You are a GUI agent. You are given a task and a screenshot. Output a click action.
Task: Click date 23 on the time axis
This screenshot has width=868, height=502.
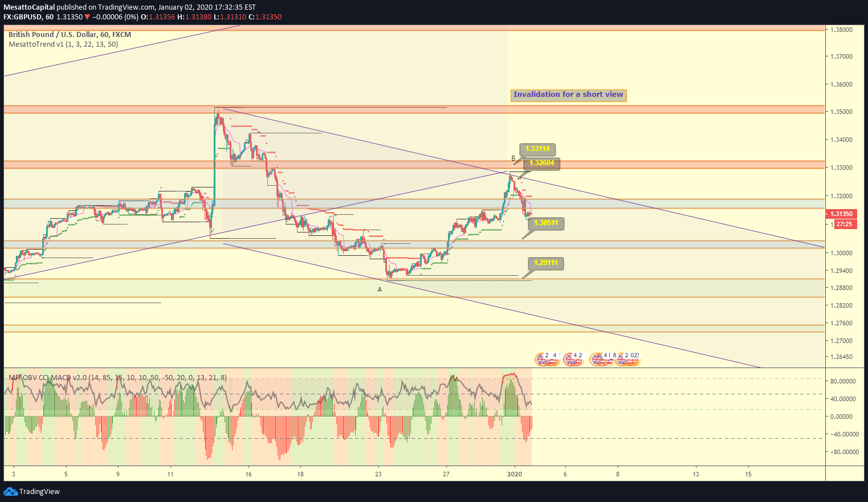pyautogui.click(x=378, y=474)
